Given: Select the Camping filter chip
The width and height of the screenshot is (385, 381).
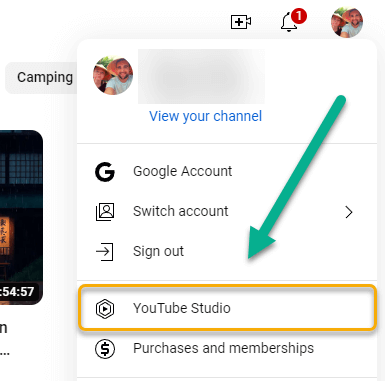Looking at the screenshot, I should 41,78.
